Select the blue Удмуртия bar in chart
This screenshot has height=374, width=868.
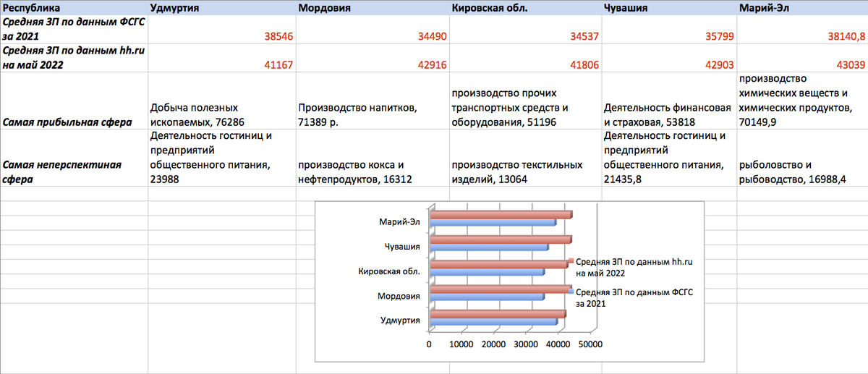[493, 321]
